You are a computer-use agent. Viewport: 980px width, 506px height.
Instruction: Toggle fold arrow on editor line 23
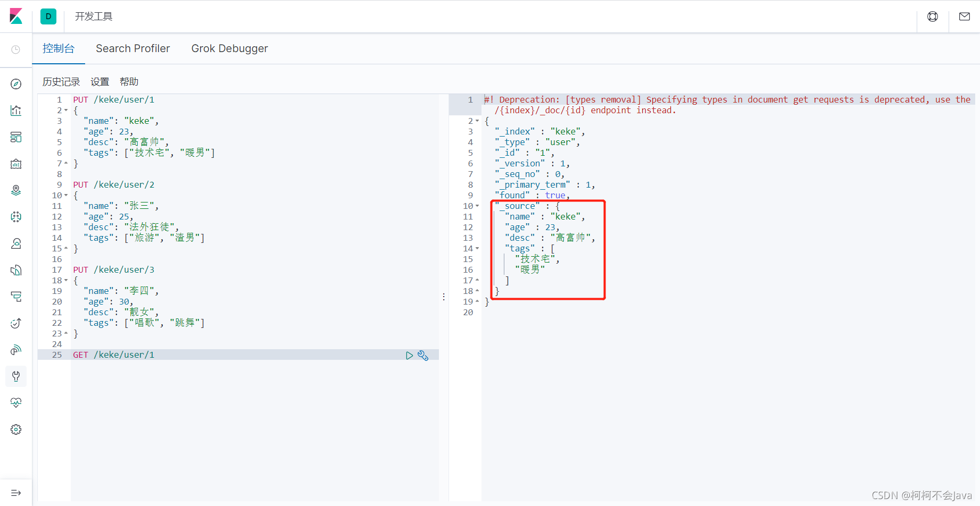pos(66,333)
